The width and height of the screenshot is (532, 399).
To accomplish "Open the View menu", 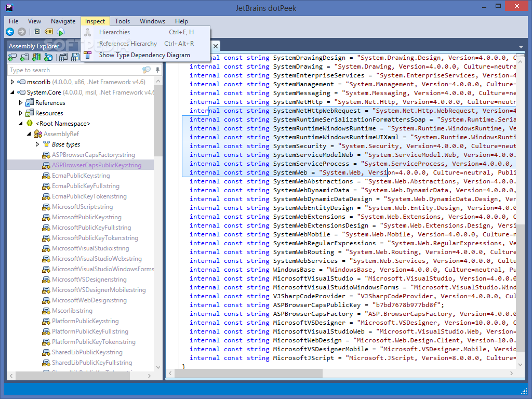I will point(34,21).
